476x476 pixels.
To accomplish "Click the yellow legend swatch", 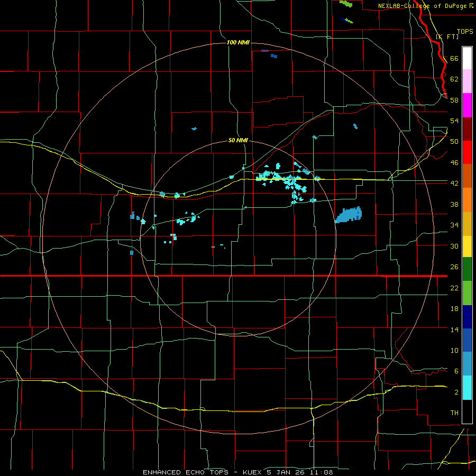I will (467, 246).
